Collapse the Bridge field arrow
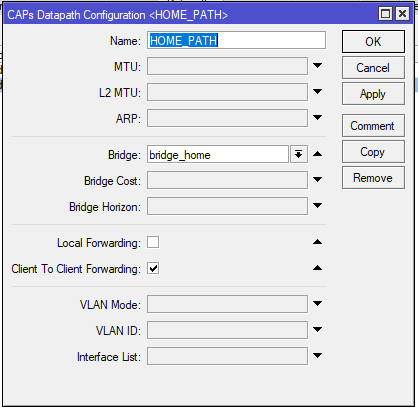The width and height of the screenshot is (418, 408). tap(318, 154)
